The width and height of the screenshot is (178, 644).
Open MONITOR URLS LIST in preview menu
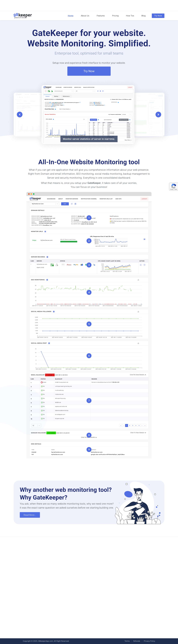point(106,199)
